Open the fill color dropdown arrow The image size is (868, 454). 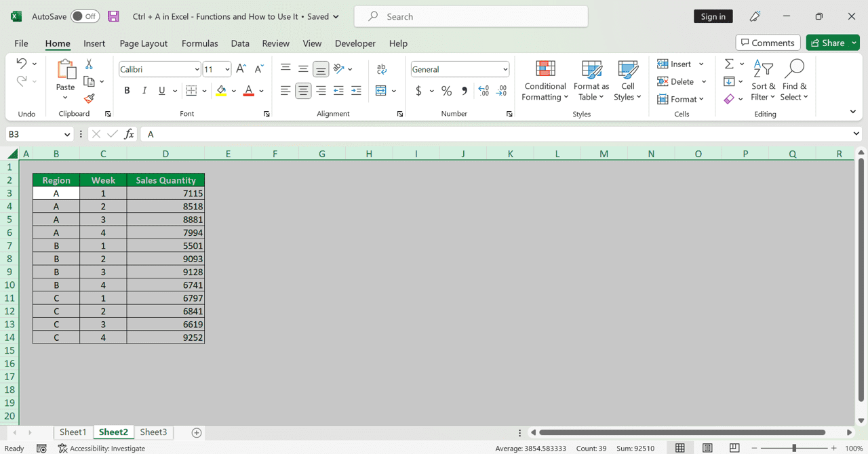(x=234, y=91)
